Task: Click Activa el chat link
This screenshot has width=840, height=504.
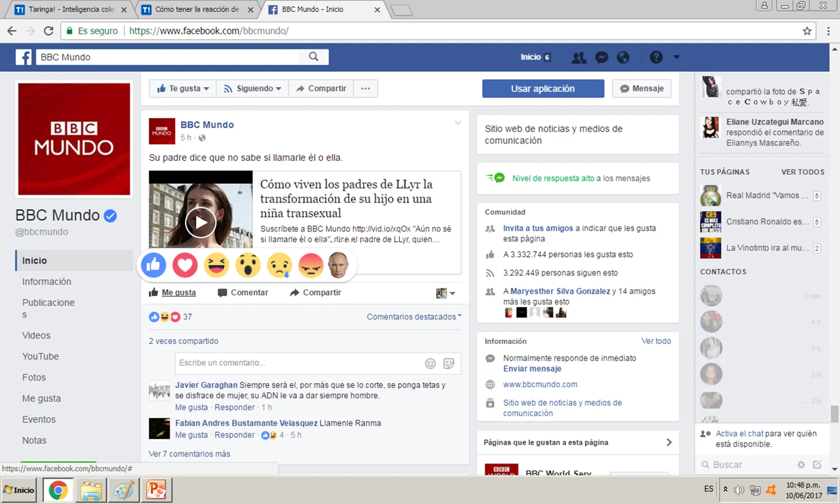Action: (739, 433)
